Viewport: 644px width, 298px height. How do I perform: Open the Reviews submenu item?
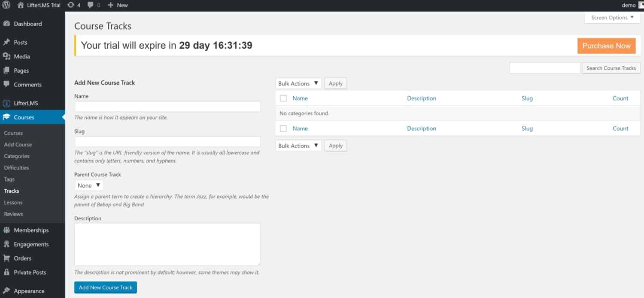click(x=13, y=214)
